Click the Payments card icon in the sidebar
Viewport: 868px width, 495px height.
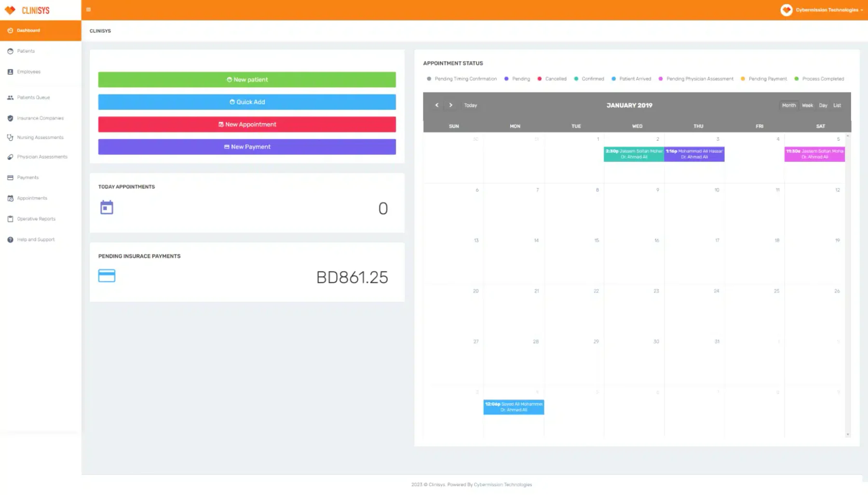click(10, 177)
